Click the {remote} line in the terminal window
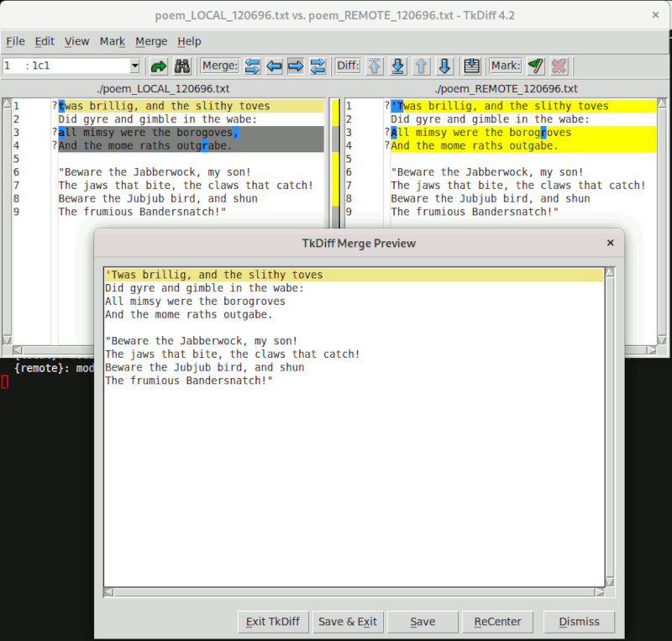This screenshot has width=672, height=641. [54, 368]
